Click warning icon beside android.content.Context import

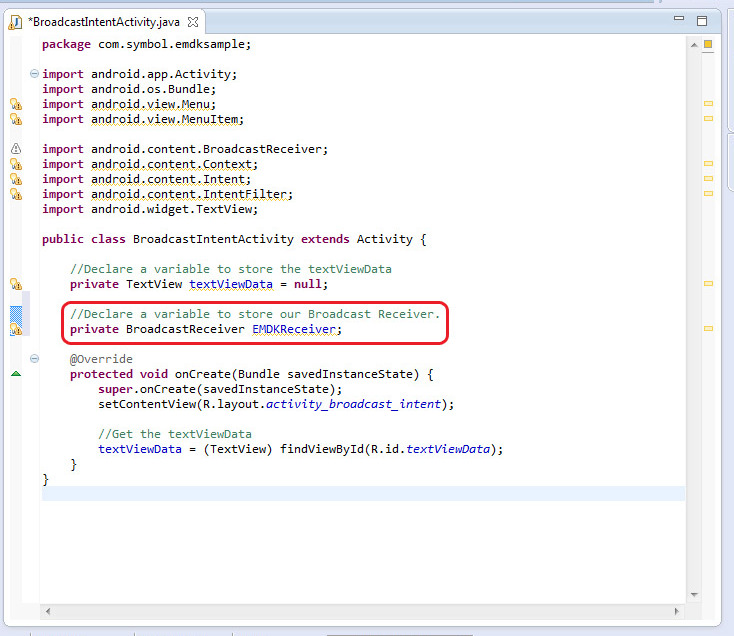[16, 164]
